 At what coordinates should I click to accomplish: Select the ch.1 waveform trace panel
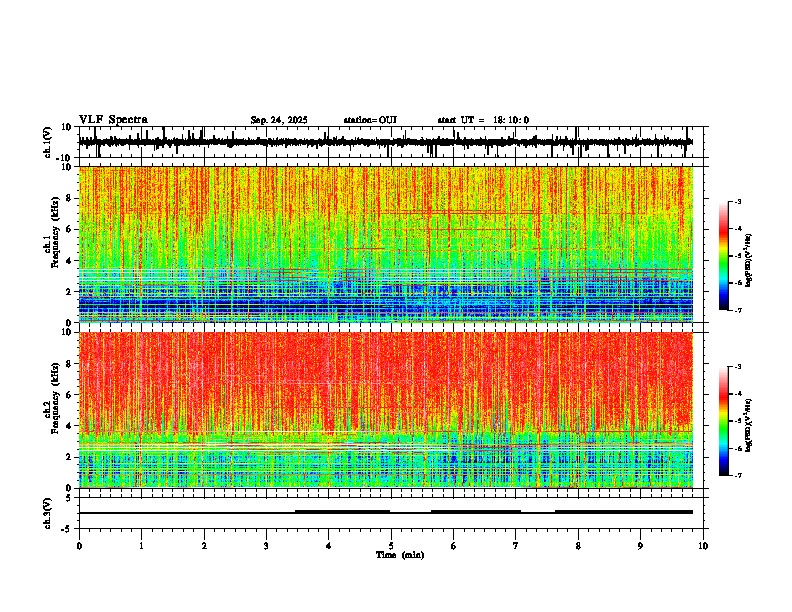(x=391, y=142)
